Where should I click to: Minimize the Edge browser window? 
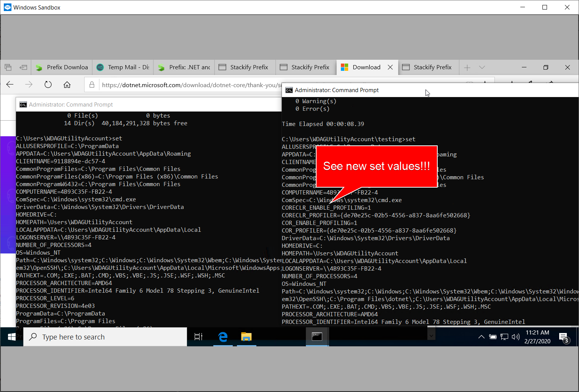pos(524,67)
